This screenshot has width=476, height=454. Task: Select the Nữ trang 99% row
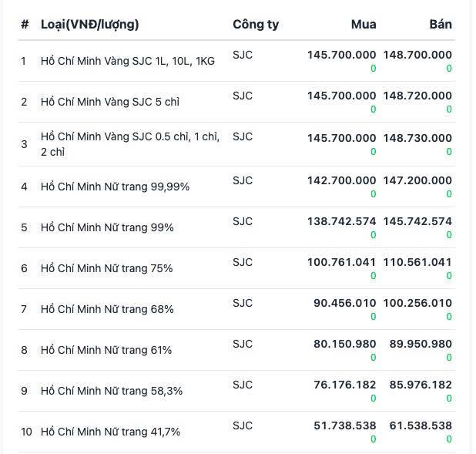[236, 227]
